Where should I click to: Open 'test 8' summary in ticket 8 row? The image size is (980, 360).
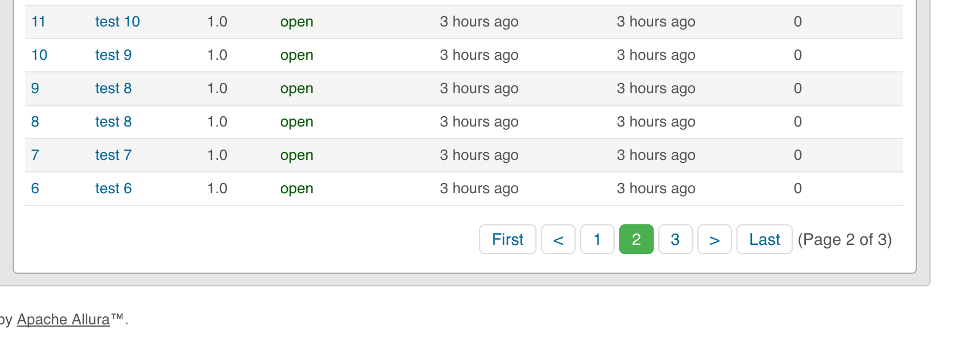(113, 122)
